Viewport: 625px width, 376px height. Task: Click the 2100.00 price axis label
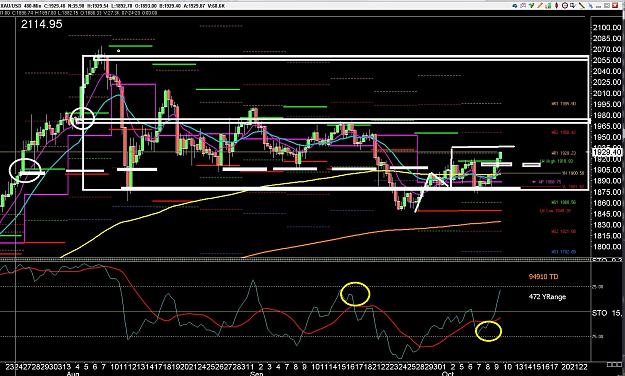click(x=607, y=27)
